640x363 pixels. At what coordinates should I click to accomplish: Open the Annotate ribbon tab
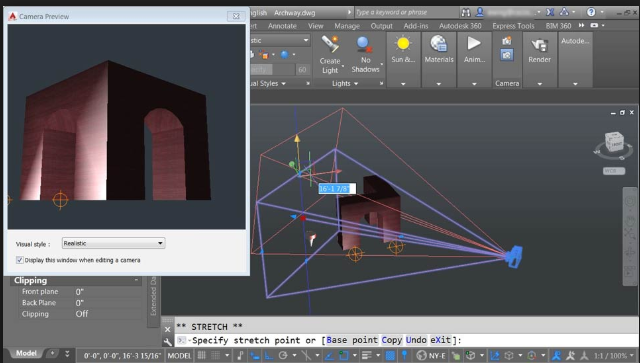coord(282,26)
